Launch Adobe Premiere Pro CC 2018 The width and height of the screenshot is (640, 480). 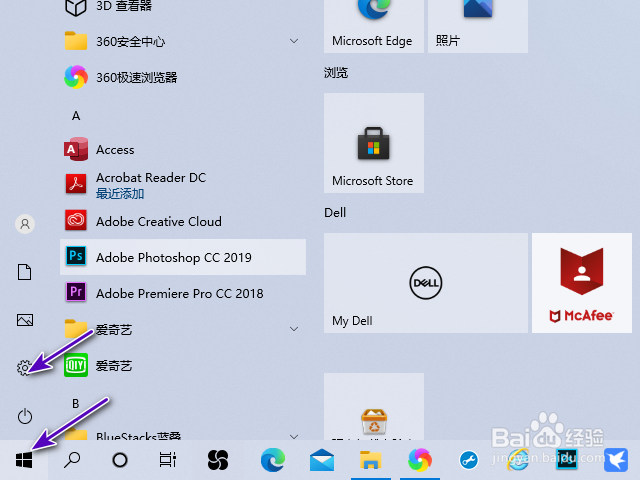pyautogui.click(x=183, y=293)
